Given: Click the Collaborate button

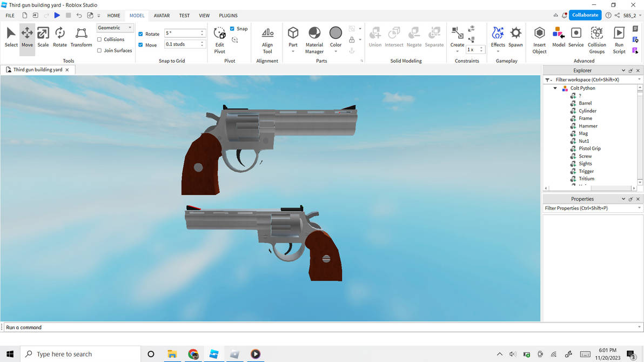Looking at the screenshot, I should pyautogui.click(x=585, y=15).
